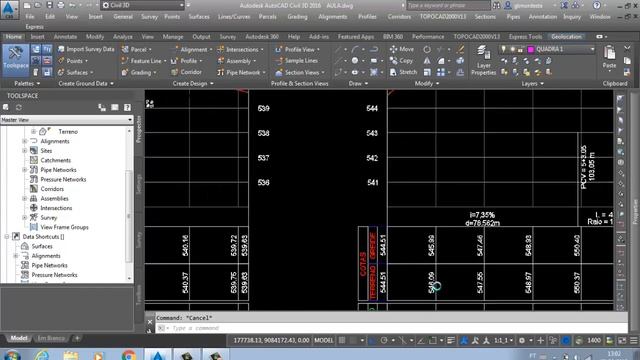Screen dimensions: 640x360
Task: Switch to the Analyze ribbon tab
Action: point(122,37)
